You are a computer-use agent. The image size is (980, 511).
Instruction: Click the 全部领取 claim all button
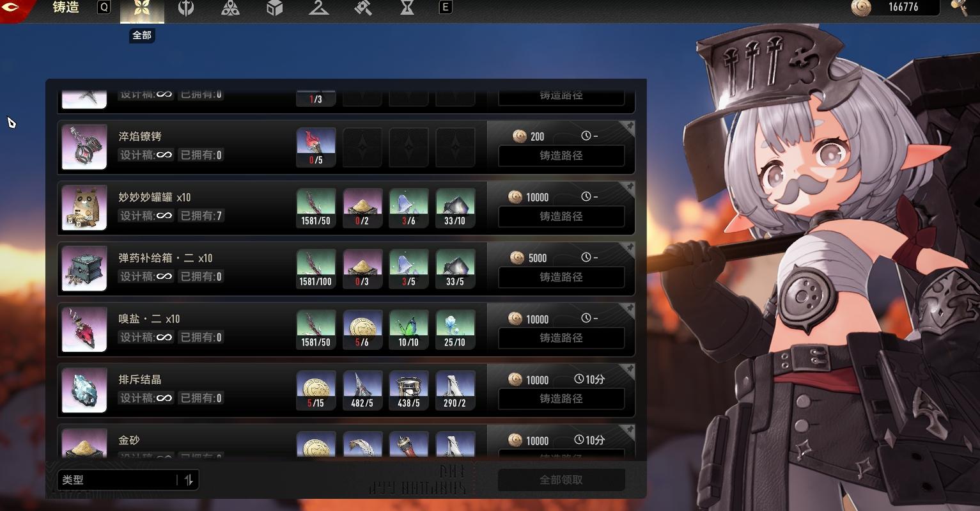[x=561, y=480]
